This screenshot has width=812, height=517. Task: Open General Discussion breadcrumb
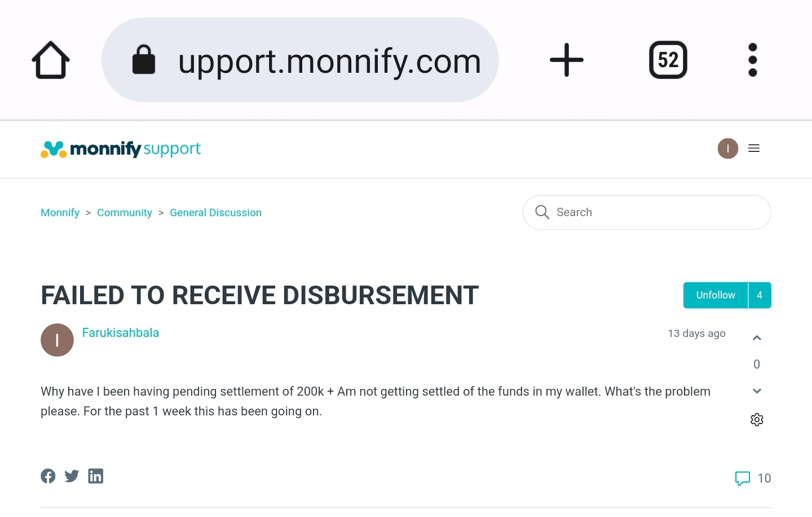[x=215, y=213]
